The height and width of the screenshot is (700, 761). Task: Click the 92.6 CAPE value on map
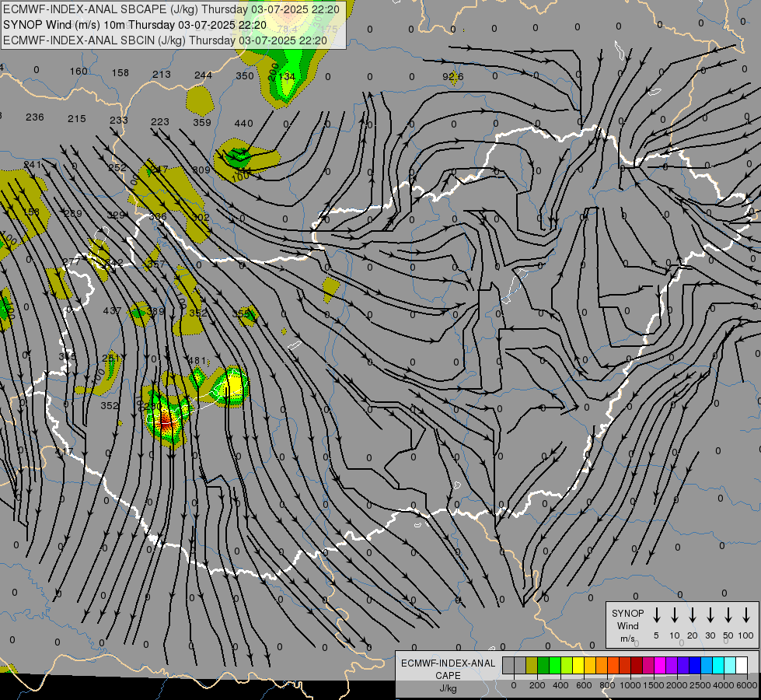453,77
